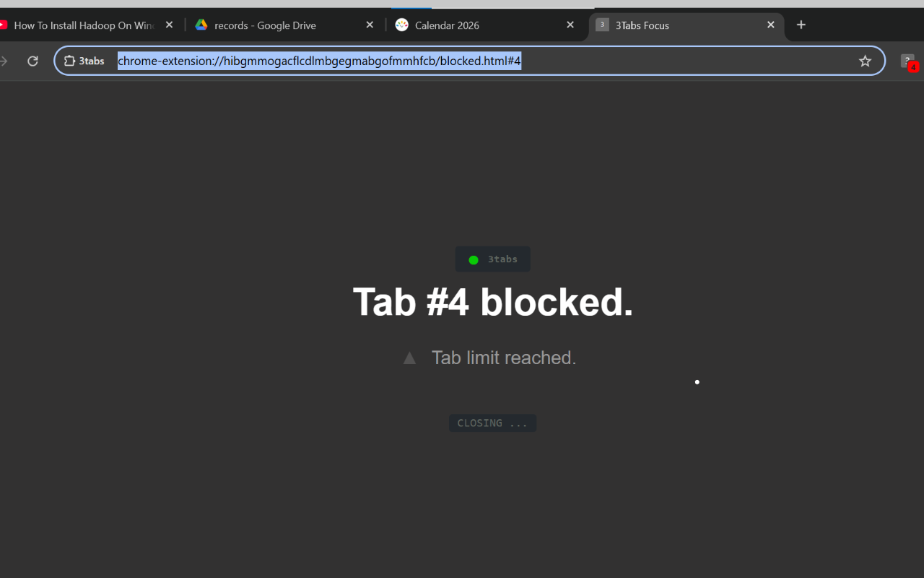Viewport: 924px width, 578px height.
Task: Switch to the How To Install Hadoop tab
Action: 83,25
